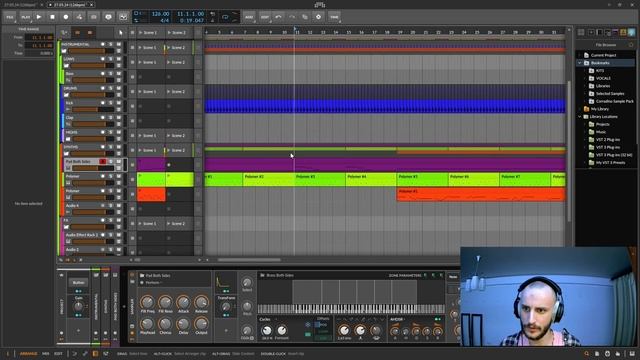Image resolution: width=640 pixels, height=360 pixels.
Task: Click the rightmost browser panel tab icon
Action: (631, 32)
